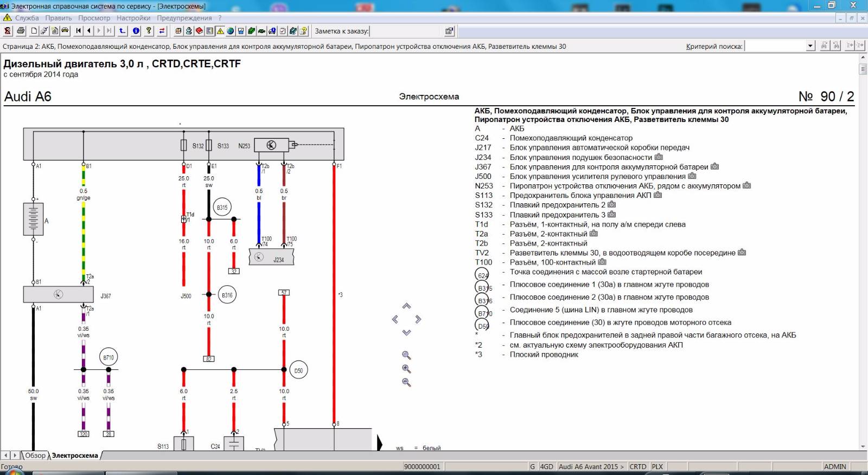
Task: Click the edit order pencil toolbar icon
Action: click(x=44, y=31)
